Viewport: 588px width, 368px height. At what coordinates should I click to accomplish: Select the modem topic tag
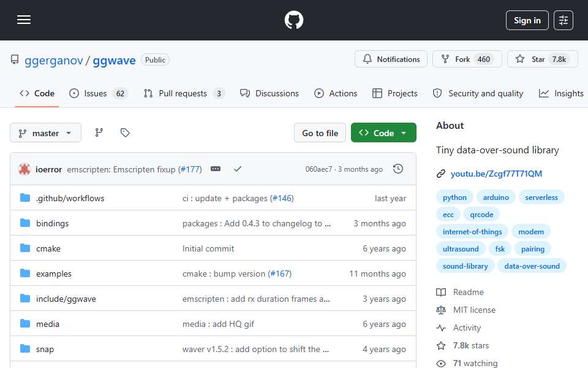point(531,232)
